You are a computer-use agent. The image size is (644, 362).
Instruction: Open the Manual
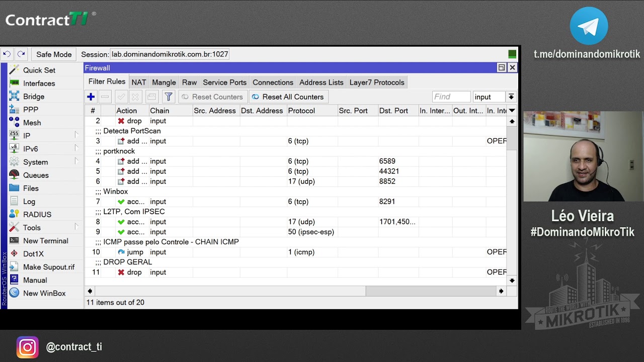pyautogui.click(x=35, y=280)
